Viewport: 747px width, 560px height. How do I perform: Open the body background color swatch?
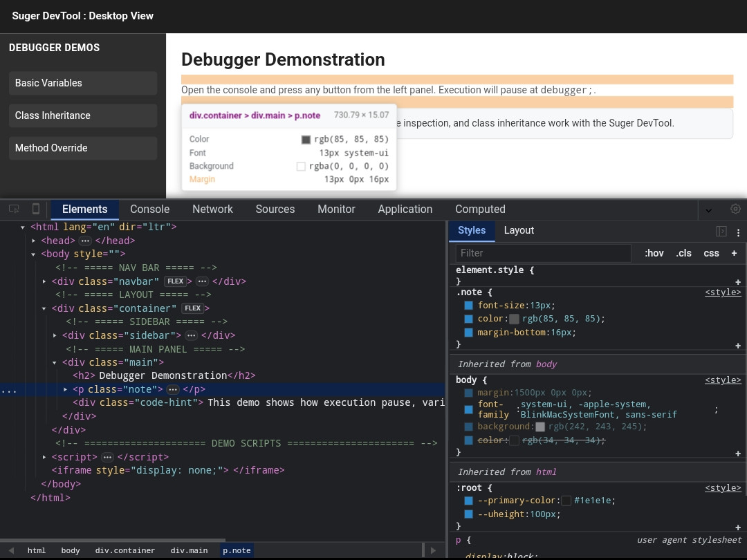pyautogui.click(x=540, y=427)
